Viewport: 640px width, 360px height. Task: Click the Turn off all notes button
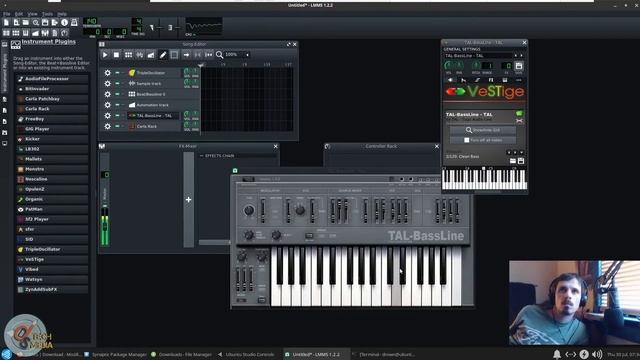483,140
